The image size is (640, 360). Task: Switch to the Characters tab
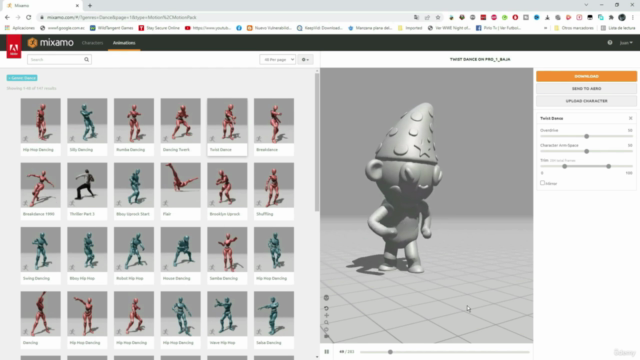point(93,43)
